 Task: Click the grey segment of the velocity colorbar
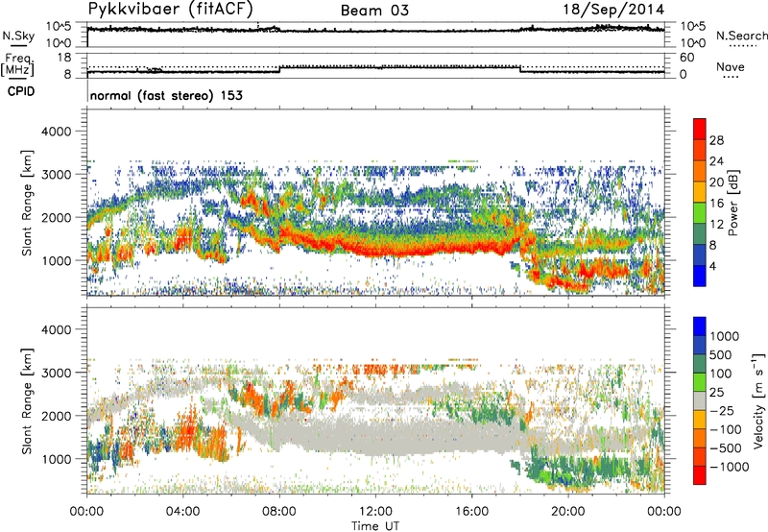pos(700,401)
